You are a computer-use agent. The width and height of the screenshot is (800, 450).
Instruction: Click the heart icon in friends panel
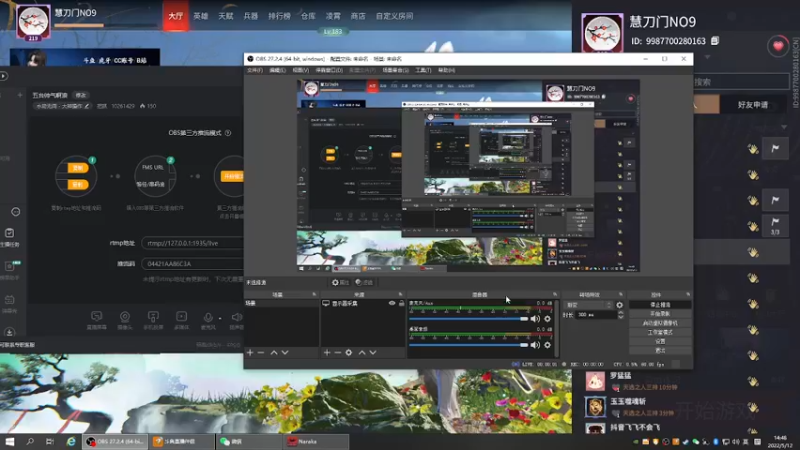pyautogui.click(x=778, y=46)
